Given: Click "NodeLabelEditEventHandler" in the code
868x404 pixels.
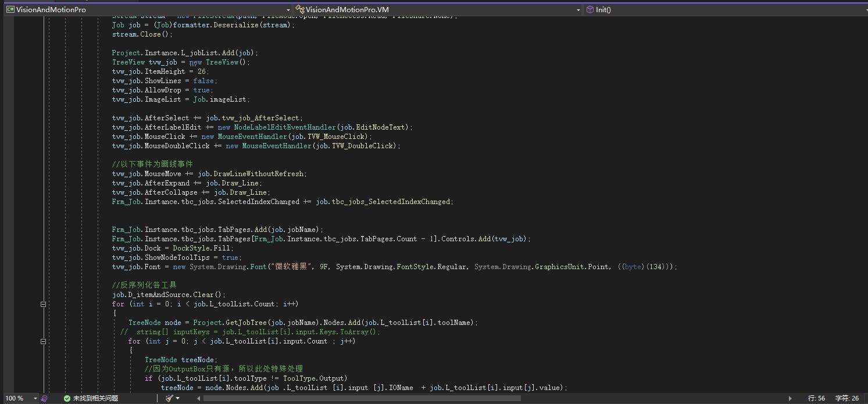Looking at the screenshot, I should point(284,127).
